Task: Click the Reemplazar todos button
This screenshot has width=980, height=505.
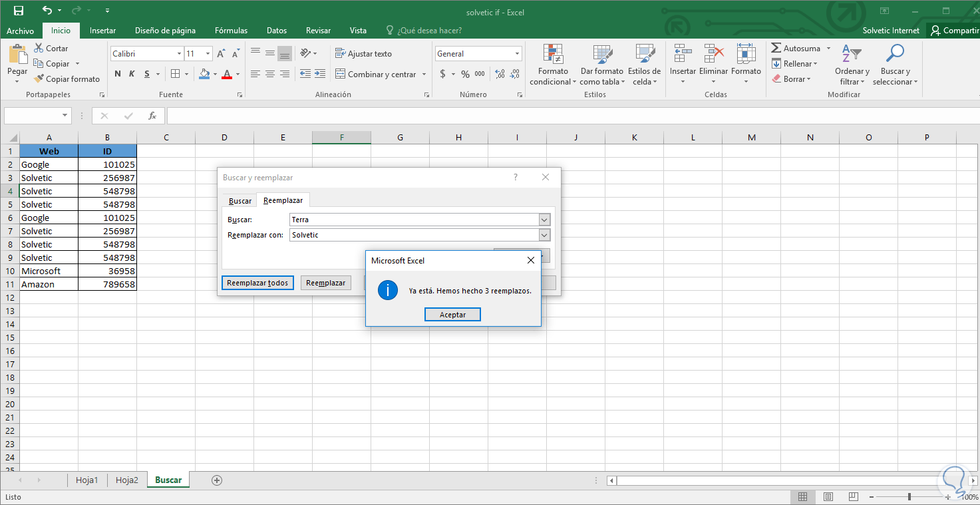Action: [257, 283]
